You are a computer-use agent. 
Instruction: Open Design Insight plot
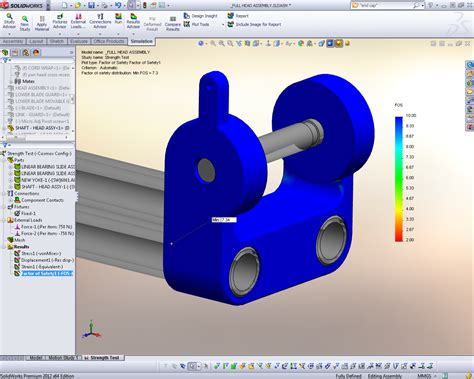click(x=200, y=16)
